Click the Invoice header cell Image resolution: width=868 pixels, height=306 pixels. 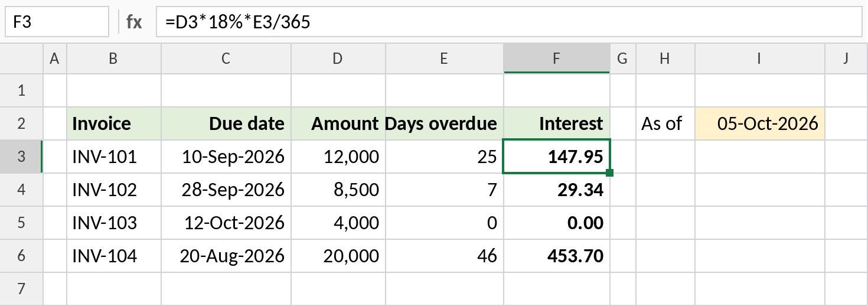click(114, 123)
